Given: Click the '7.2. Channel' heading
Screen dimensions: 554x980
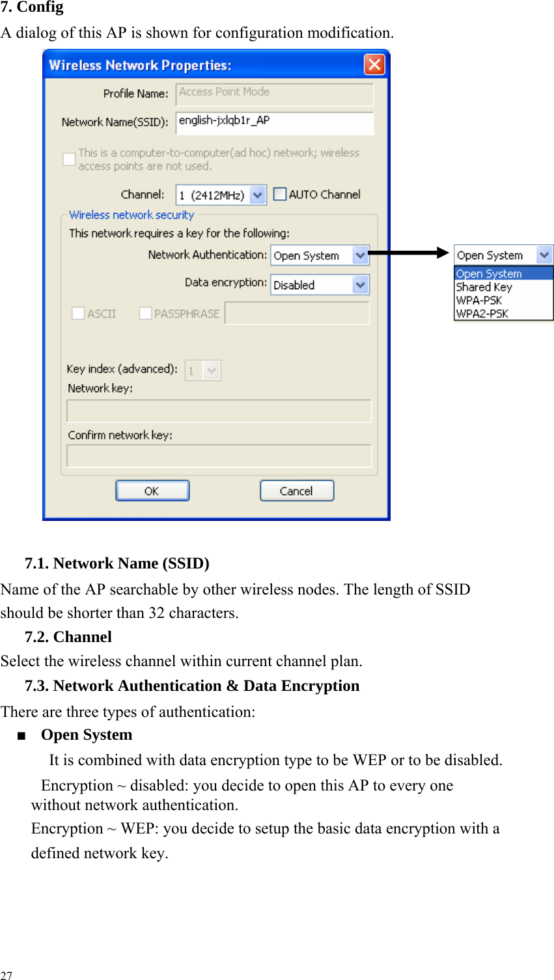Looking at the screenshot, I should [x=68, y=637].
